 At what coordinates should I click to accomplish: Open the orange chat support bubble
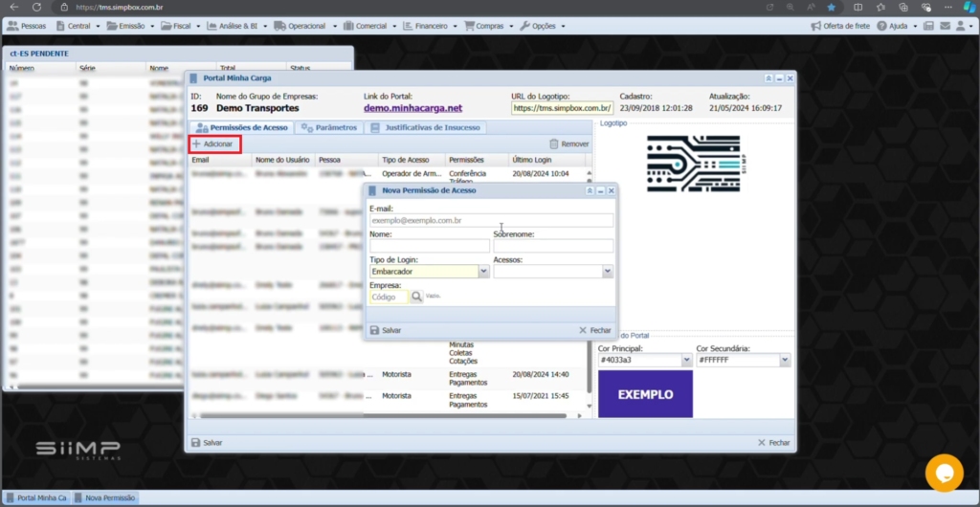[x=945, y=473]
